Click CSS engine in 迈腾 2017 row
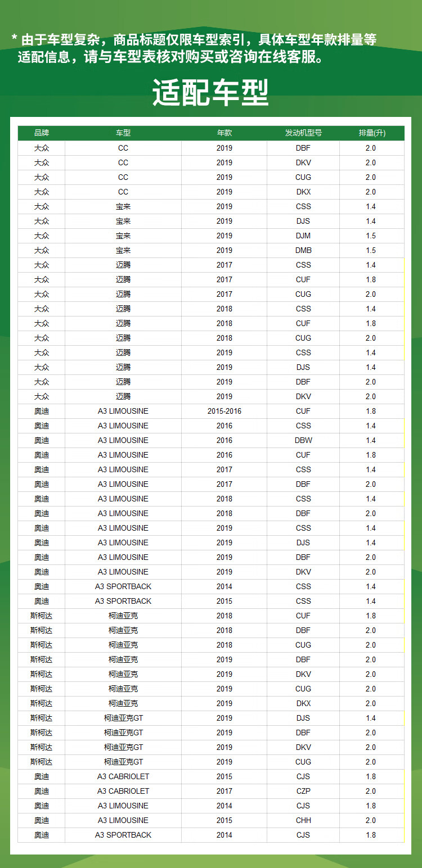Image resolution: width=422 pixels, height=868 pixels. click(x=303, y=265)
